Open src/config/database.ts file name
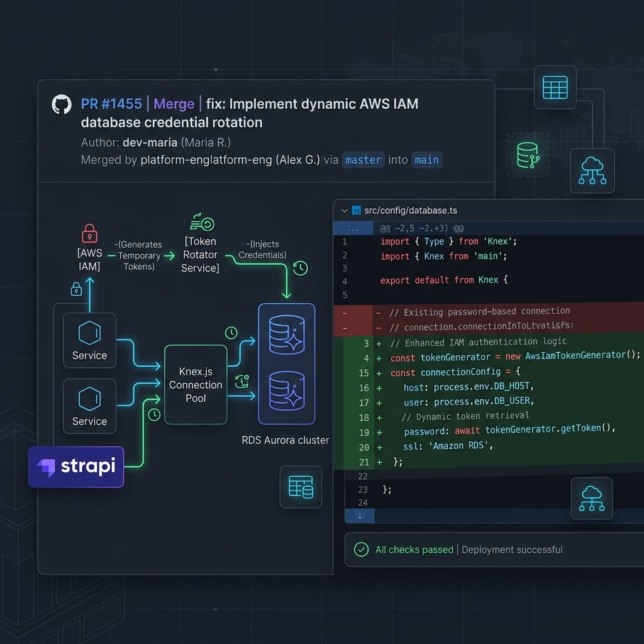This screenshot has height=644, width=644. pos(410,210)
